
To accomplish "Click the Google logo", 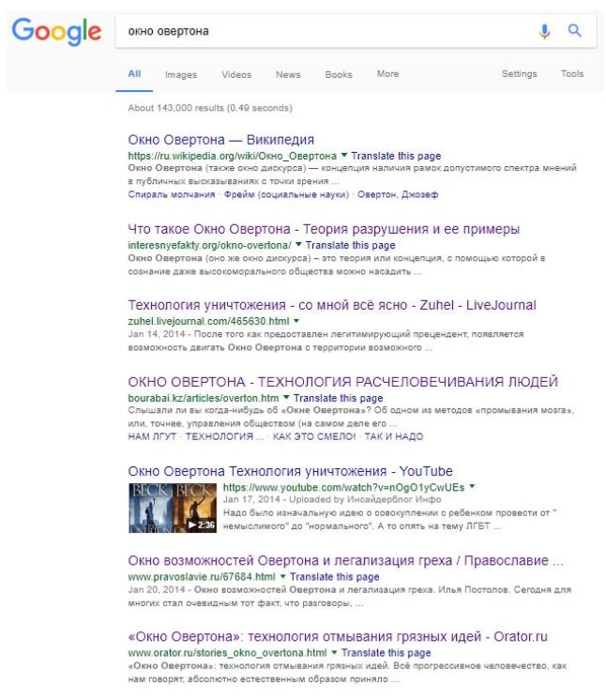I will (56, 31).
